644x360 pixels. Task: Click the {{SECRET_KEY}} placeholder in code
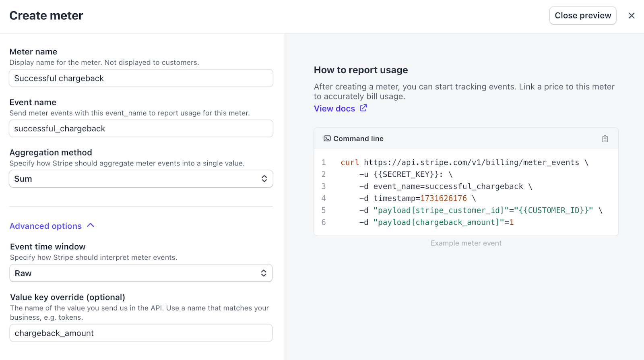pyautogui.click(x=407, y=174)
